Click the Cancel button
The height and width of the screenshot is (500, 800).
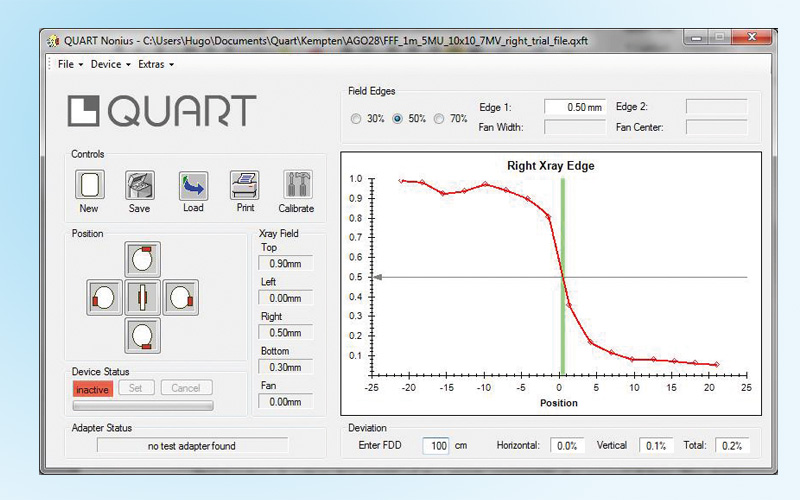[186, 388]
